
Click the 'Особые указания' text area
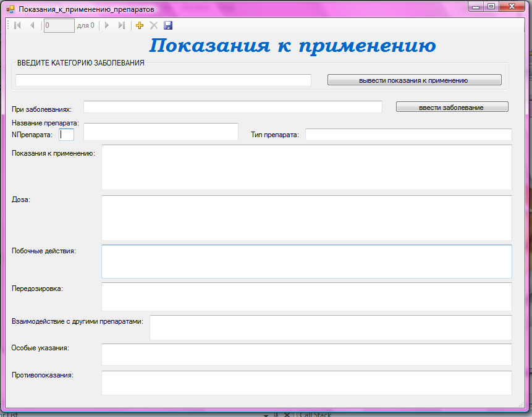coord(306,355)
